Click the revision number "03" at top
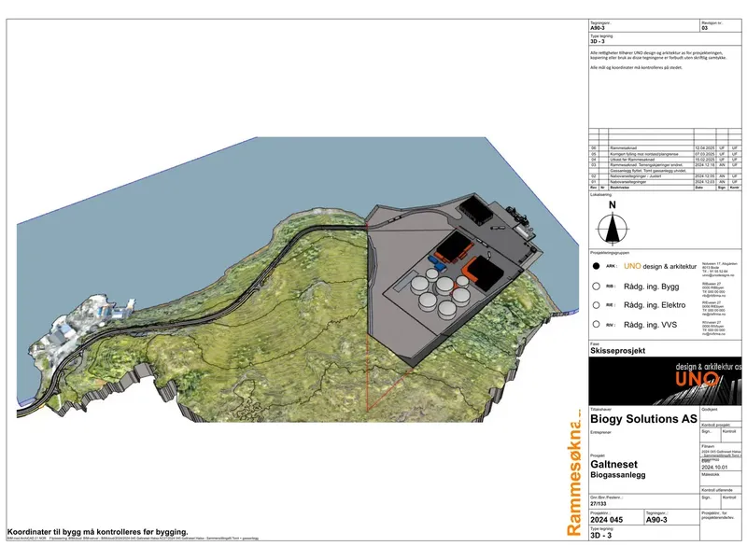Image resolution: width=747 pixels, height=560 pixels. pos(705,28)
